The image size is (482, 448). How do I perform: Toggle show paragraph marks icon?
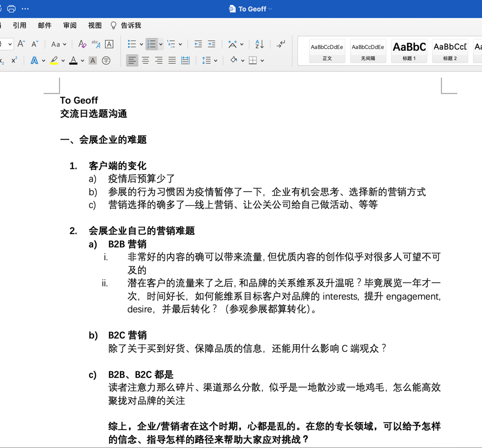tap(280, 44)
